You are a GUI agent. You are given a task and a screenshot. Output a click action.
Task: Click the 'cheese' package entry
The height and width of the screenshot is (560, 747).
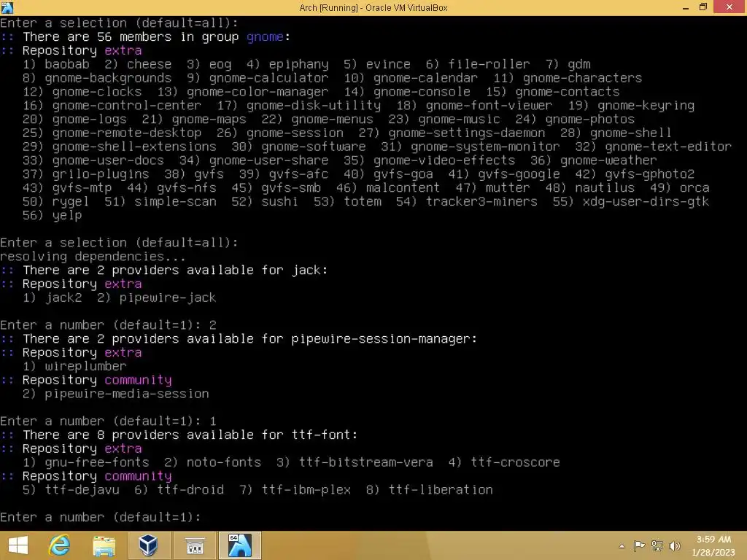point(149,64)
